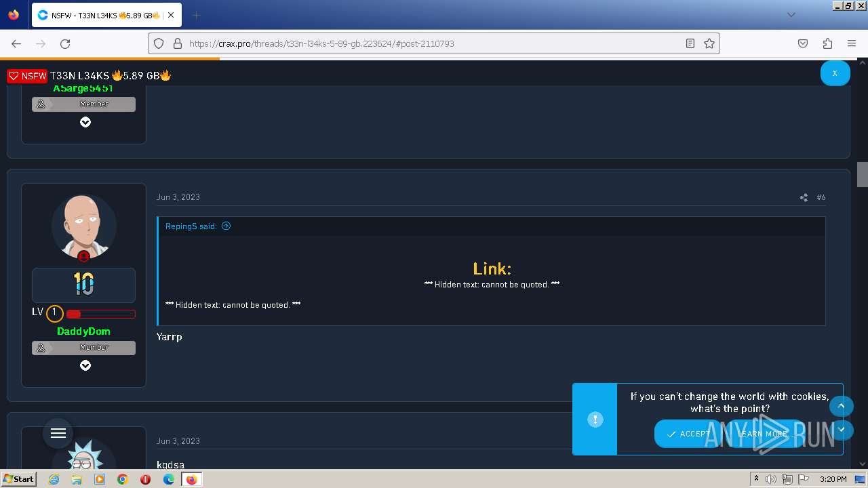Expand ASarge5451 user details chevron
Viewport: 868px width, 488px height.
(85, 122)
